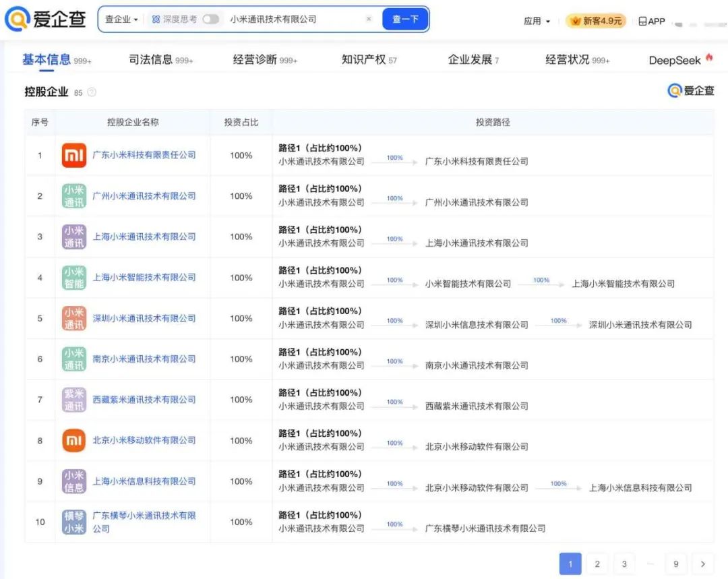Open 上海小米信息科技有限公司 link in name column
This screenshot has height=579, width=728.
point(144,481)
